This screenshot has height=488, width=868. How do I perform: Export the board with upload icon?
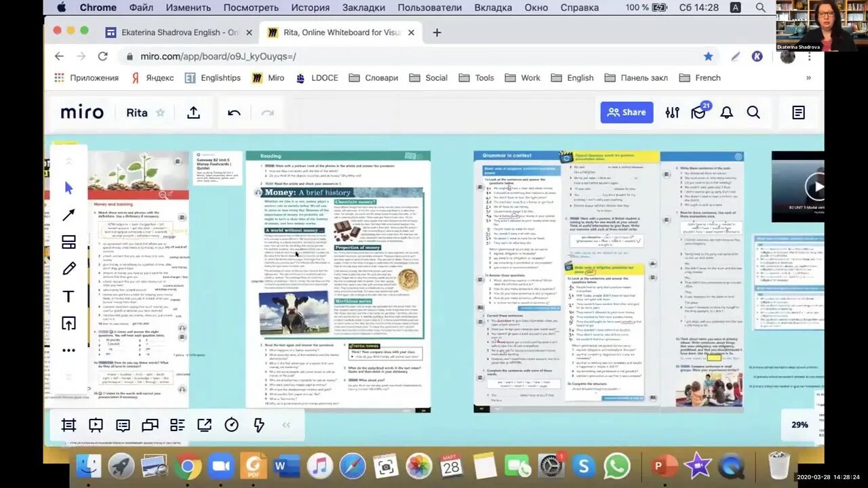[x=193, y=113]
